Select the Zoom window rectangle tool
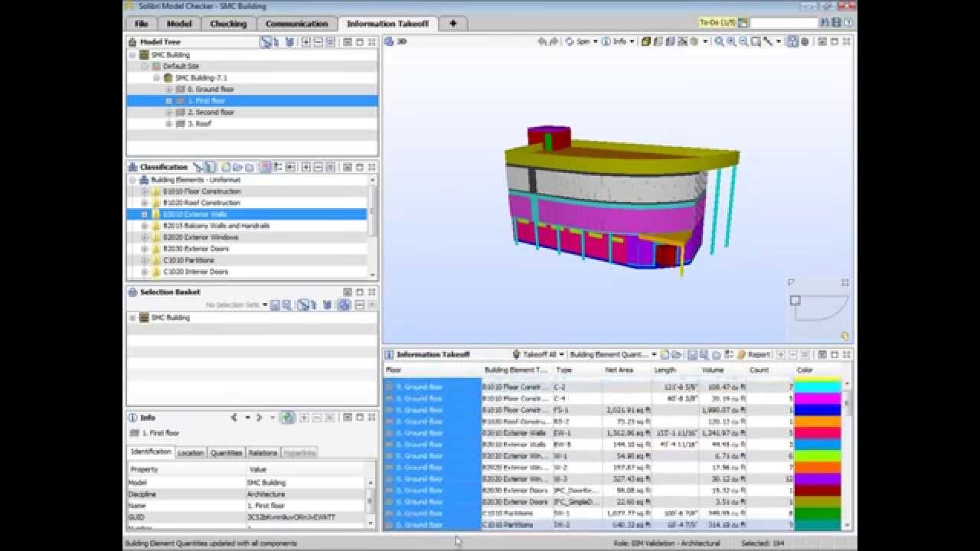The height and width of the screenshot is (551, 980). [756, 41]
